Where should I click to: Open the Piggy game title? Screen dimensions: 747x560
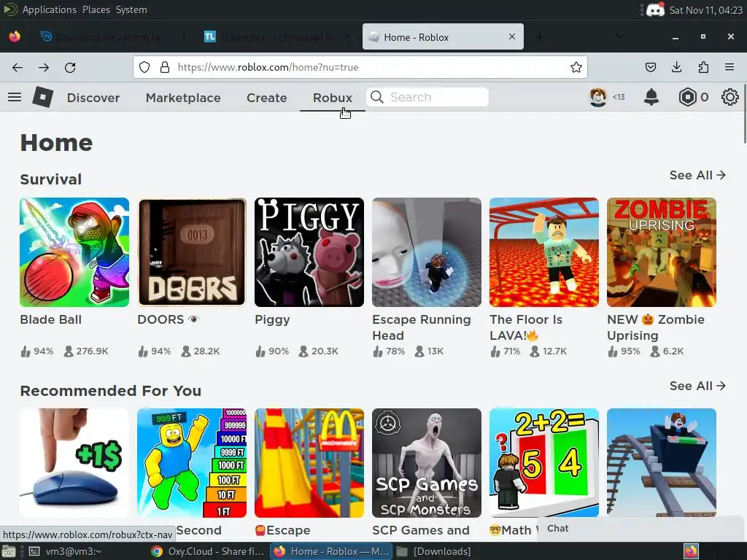point(272,319)
